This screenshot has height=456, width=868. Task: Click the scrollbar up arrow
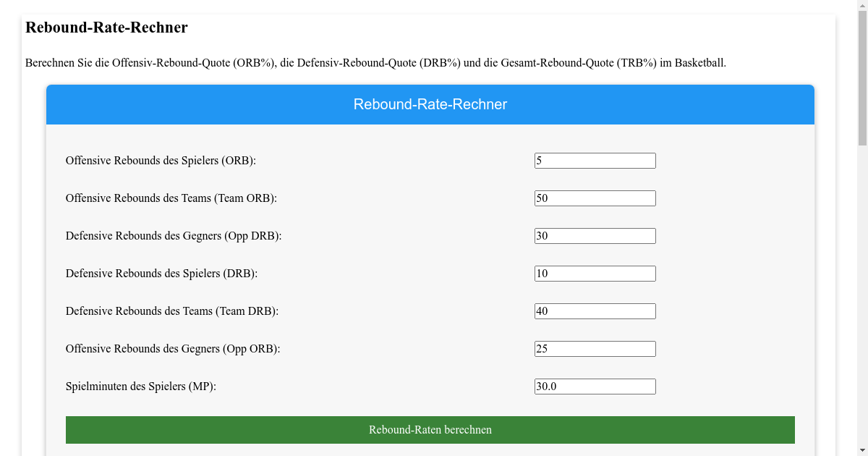click(861, 6)
